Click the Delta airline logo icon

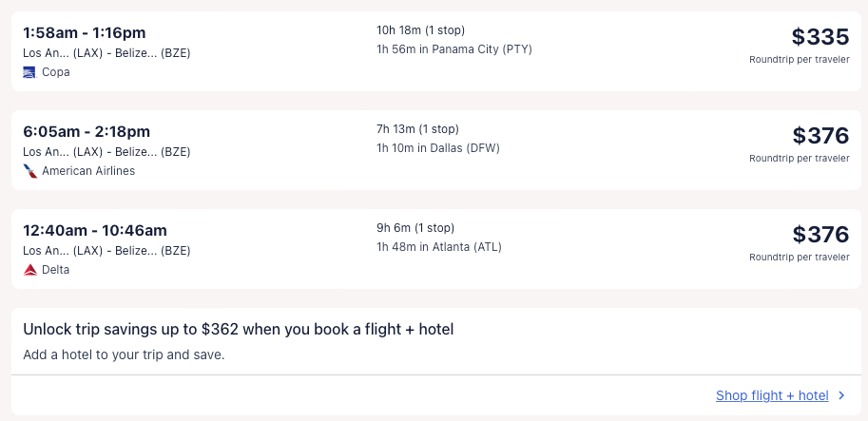click(29, 270)
